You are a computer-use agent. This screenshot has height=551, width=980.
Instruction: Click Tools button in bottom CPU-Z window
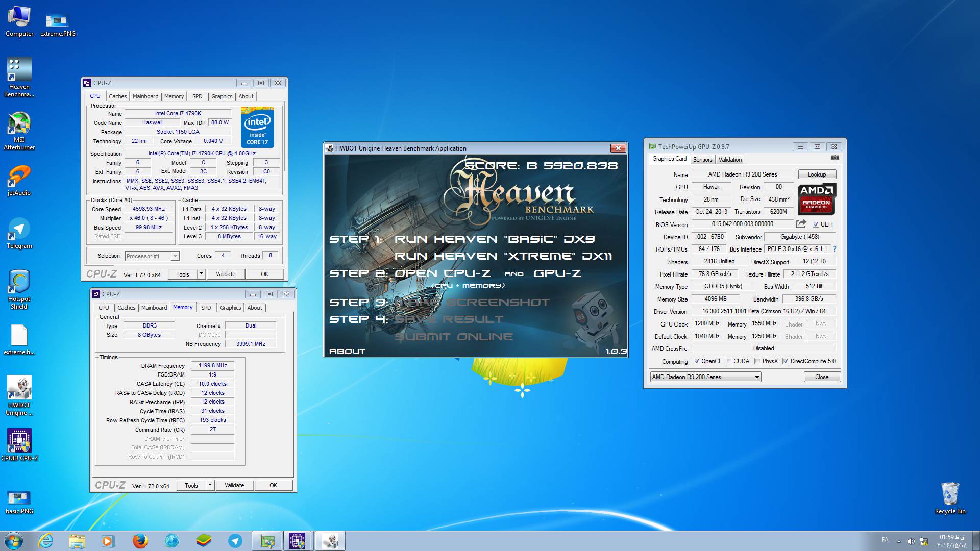191,485
